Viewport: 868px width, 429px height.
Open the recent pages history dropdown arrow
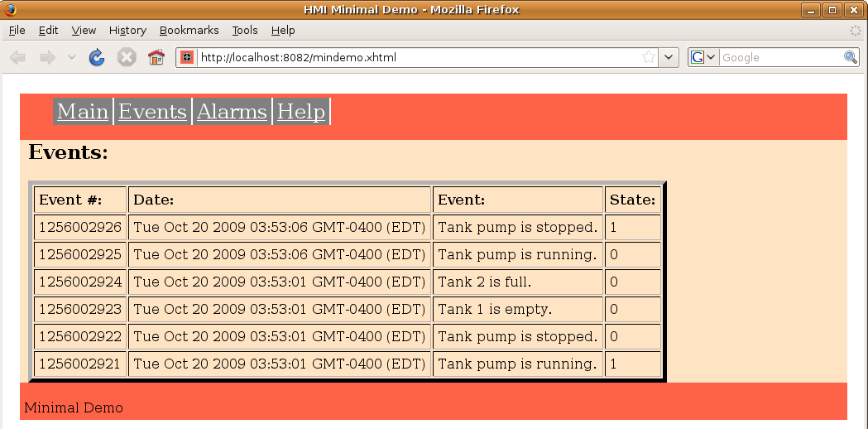(71, 57)
